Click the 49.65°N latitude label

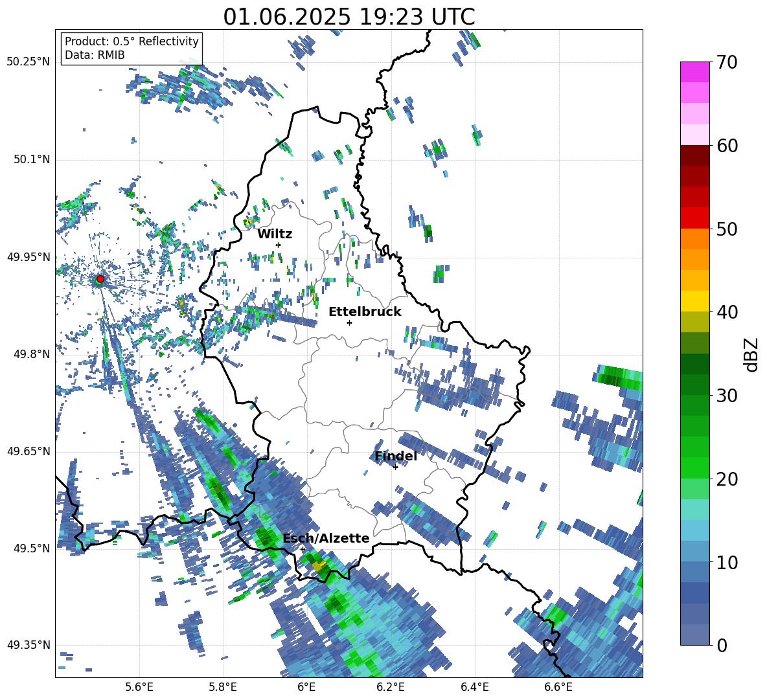click(x=29, y=451)
